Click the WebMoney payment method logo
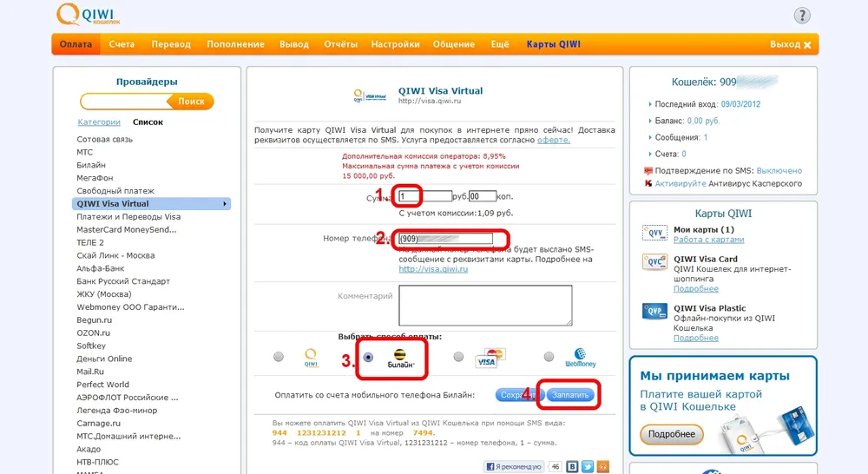The image size is (868, 474). [580, 358]
